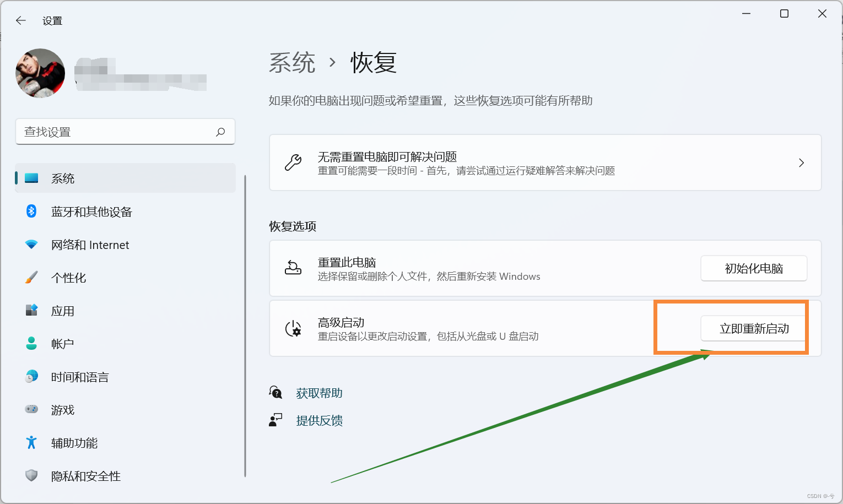Open 蓝牙和其他设备 settings page
Screen dimensions: 843x504
125,212
